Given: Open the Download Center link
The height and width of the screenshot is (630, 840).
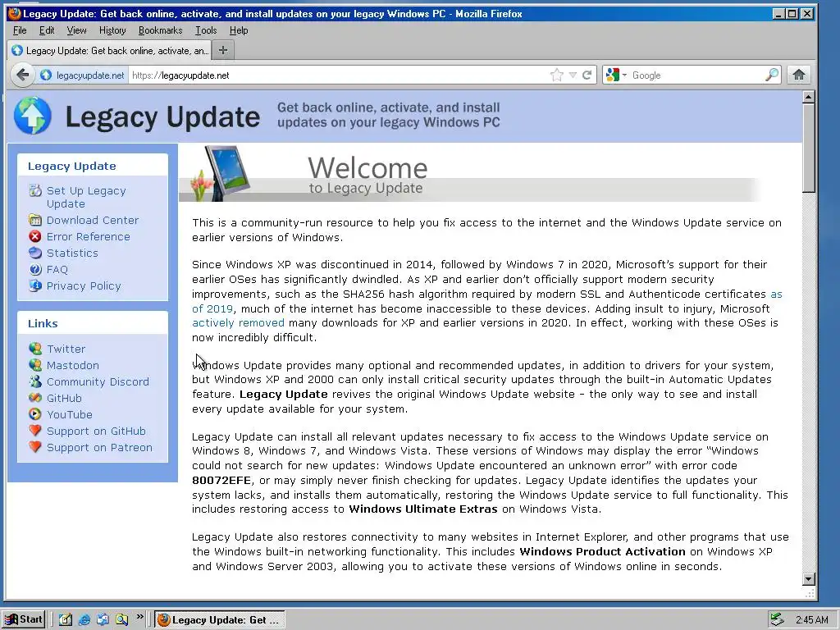Looking at the screenshot, I should (x=93, y=220).
